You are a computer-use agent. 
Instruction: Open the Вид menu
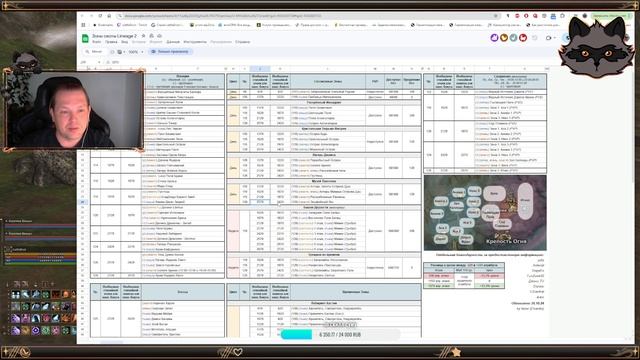tap(124, 42)
